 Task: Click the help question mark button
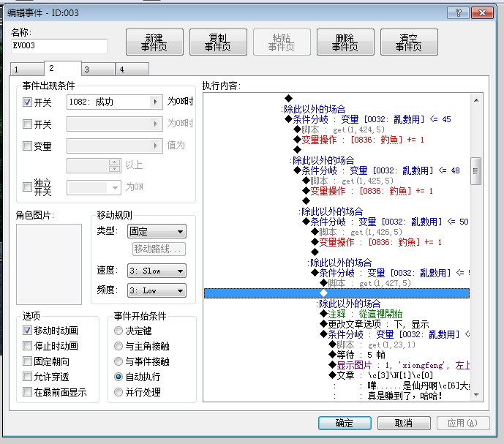(458, 13)
